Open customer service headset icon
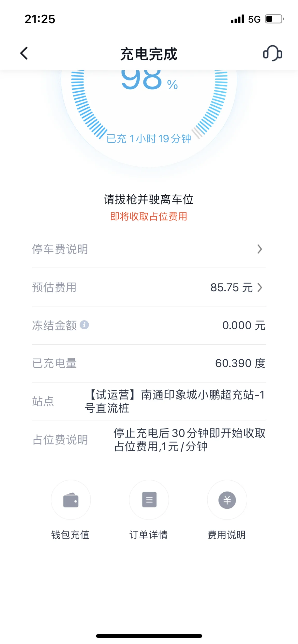This screenshot has height=644, width=298. (x=273, y=53)
